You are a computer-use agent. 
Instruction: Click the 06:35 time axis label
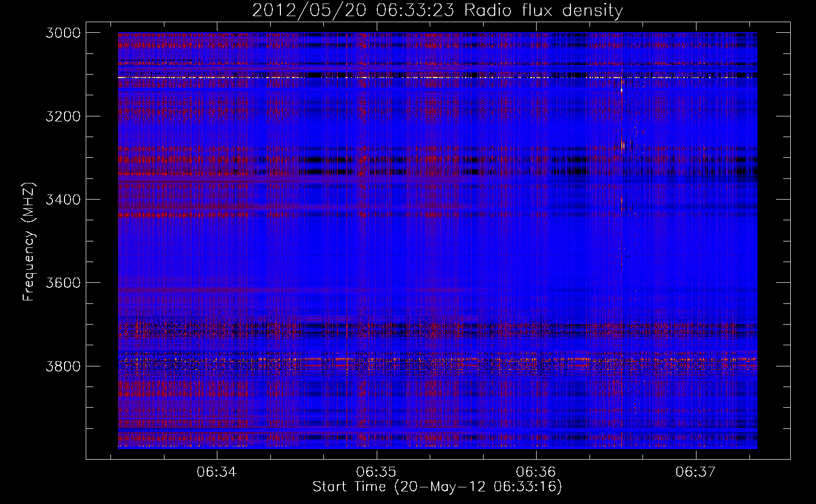pos(376,472)
